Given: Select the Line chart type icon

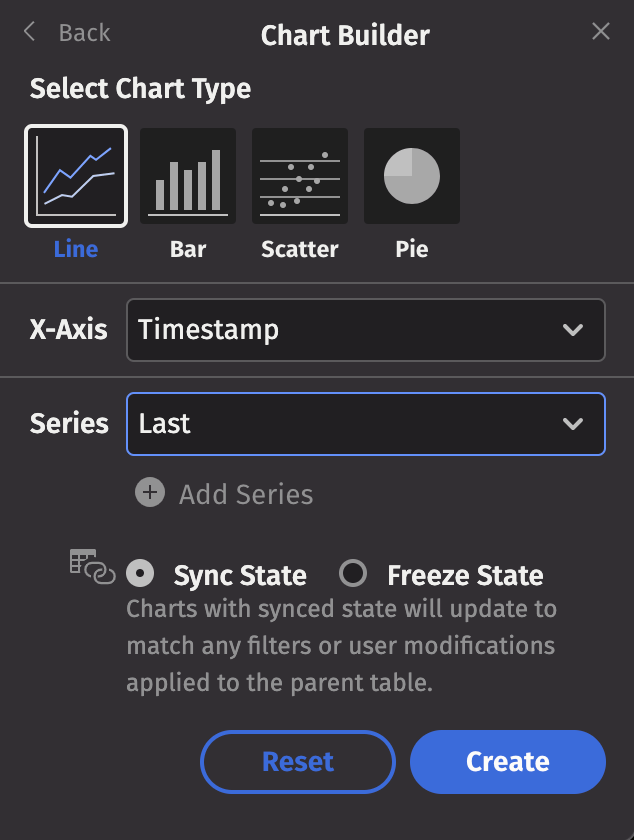Looking at the screenshot, I should pyautogui.click(x=76, y=177).
